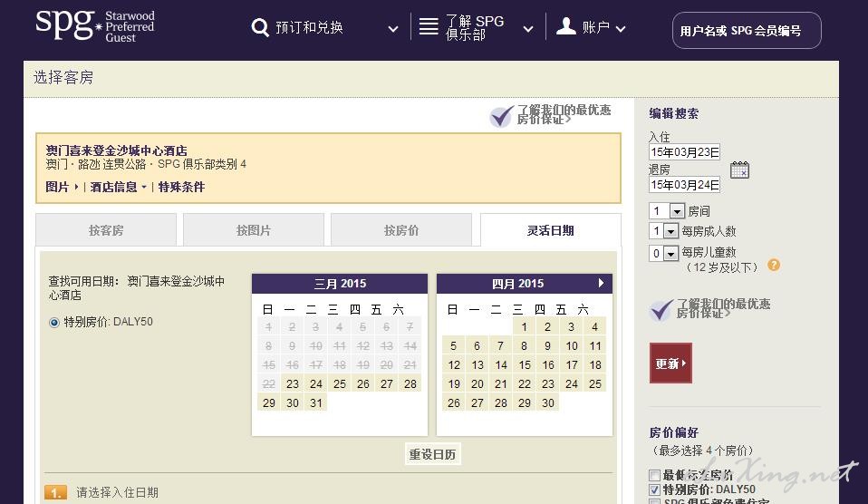
Task: Click the search magnifier icon in header
Action: [x=260, y=27]
